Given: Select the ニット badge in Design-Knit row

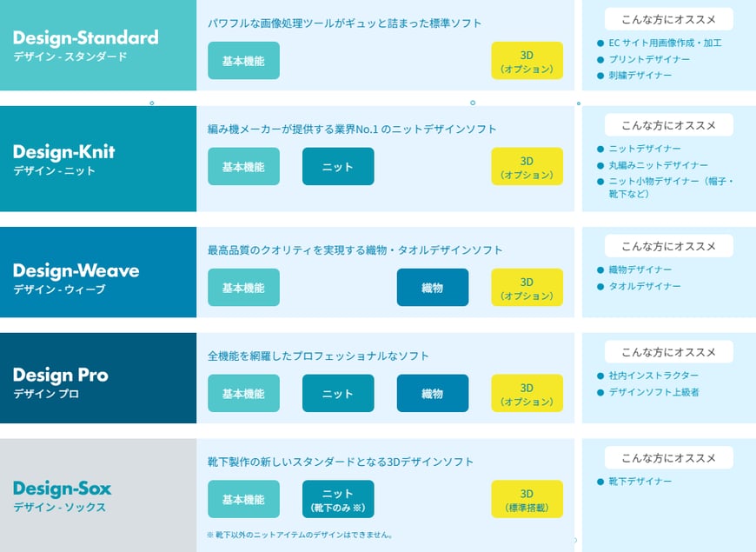Looking at the screenshot, I should (x=338, y=167).
